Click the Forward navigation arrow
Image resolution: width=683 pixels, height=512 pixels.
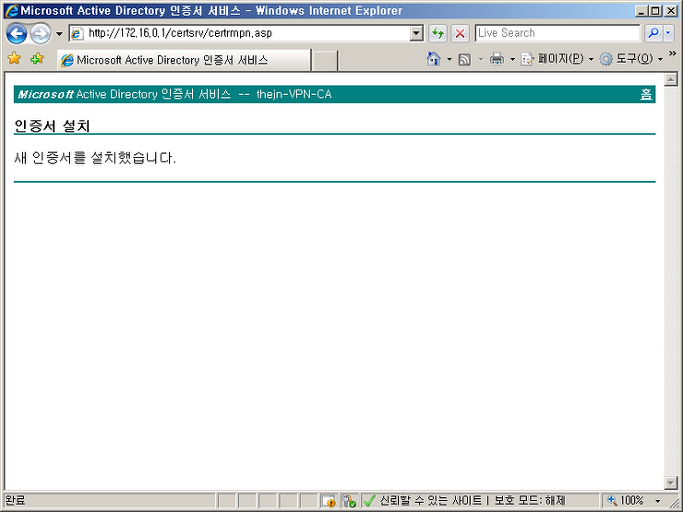[x=40, y=34]
